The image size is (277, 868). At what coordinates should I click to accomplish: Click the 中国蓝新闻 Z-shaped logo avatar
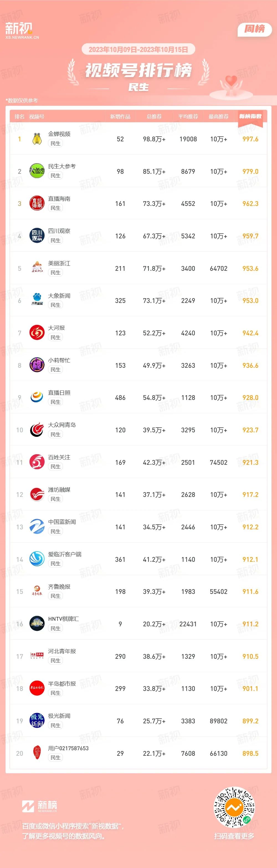point(37,527)
